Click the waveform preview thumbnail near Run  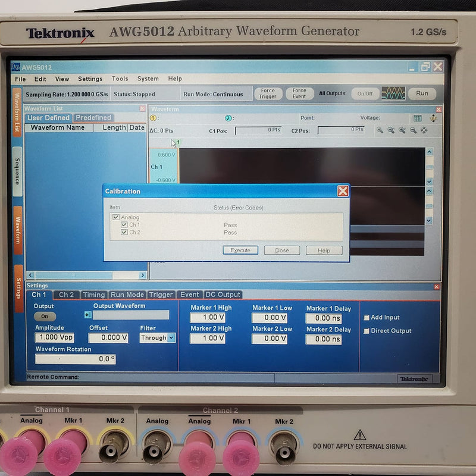(393, 92)
